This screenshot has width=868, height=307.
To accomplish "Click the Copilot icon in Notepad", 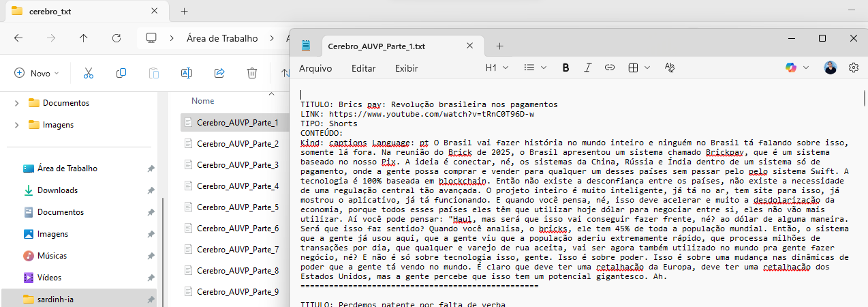I will 791,68.
